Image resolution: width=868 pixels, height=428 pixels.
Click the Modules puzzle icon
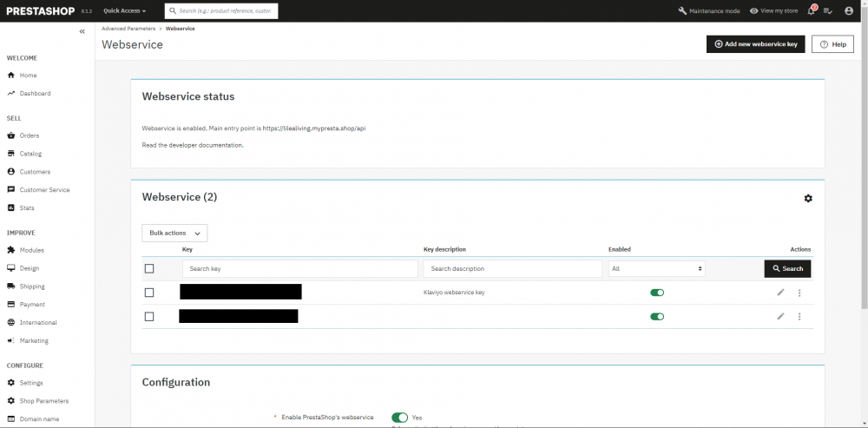pos(10,250)
